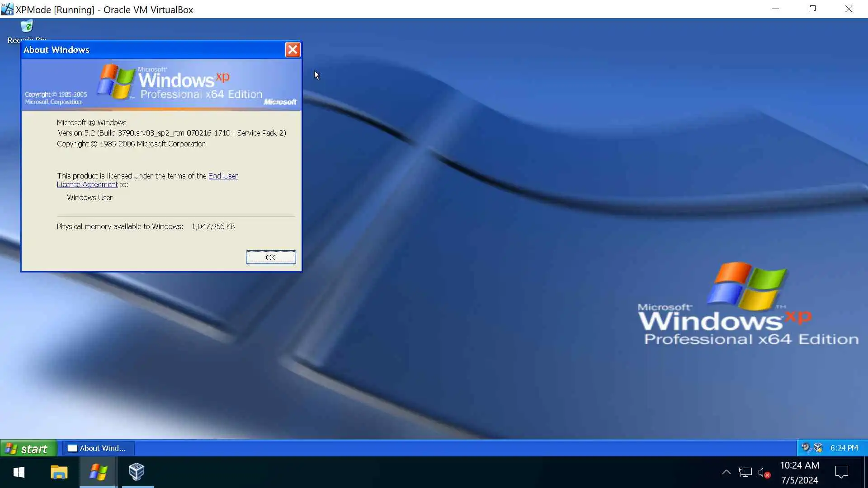Image resolution: width=868 pixels, height=488 pixels.
Task: Open the Recycle Bin desktop icon
Action: [27, 27]
